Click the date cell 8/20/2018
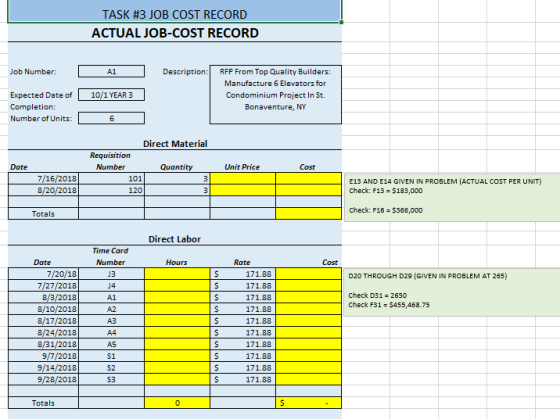 pyautogui.click(x=43, y=190)
